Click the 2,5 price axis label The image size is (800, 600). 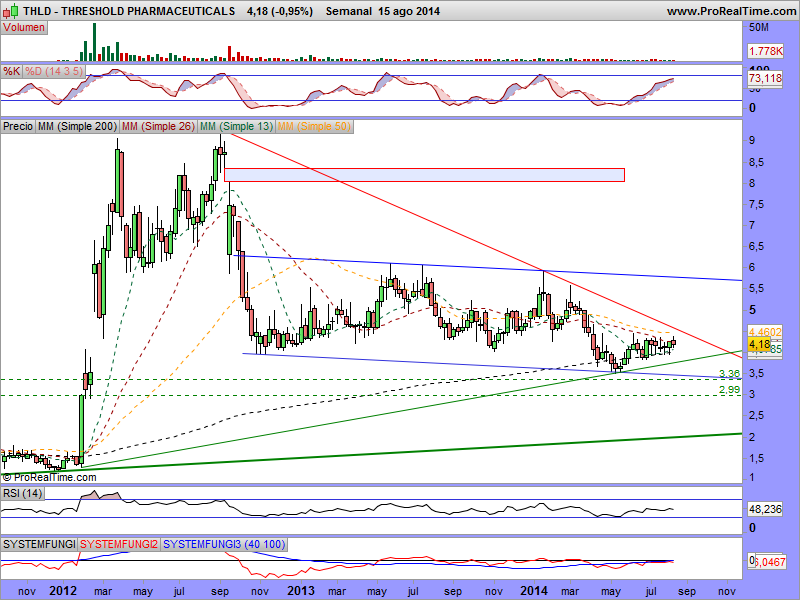tap(756, 415)
